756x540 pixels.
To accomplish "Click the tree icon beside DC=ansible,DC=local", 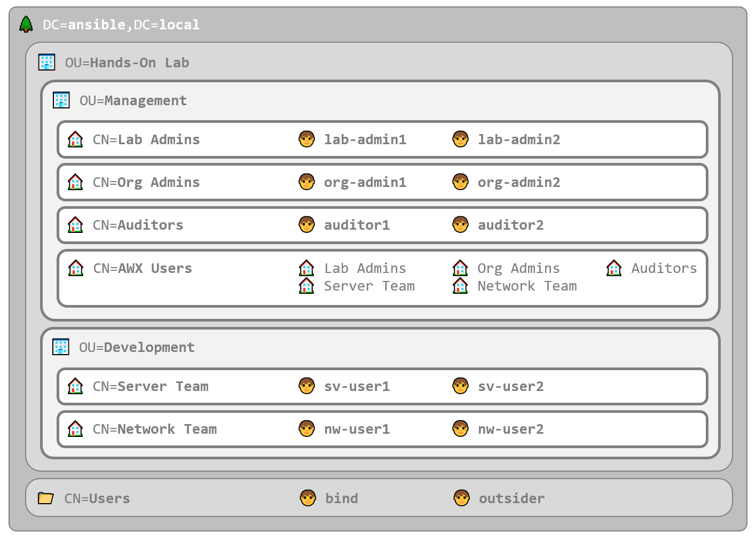I will pyautogui.click(x=26, y=25).
